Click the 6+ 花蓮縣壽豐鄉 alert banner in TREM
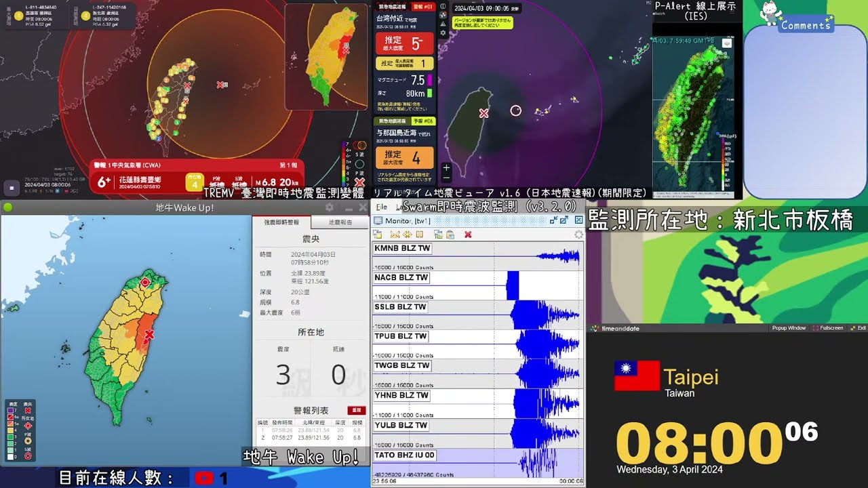The image size is (868, 488). 197,176
